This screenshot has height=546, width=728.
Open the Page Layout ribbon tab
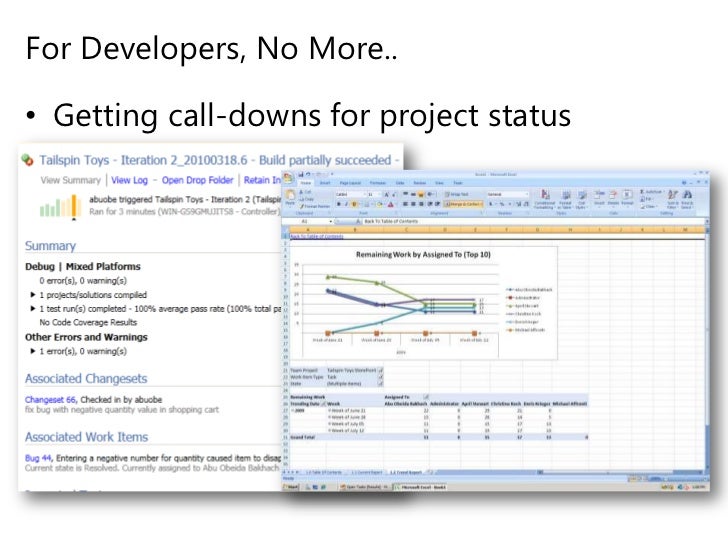[x=350, y=183]
